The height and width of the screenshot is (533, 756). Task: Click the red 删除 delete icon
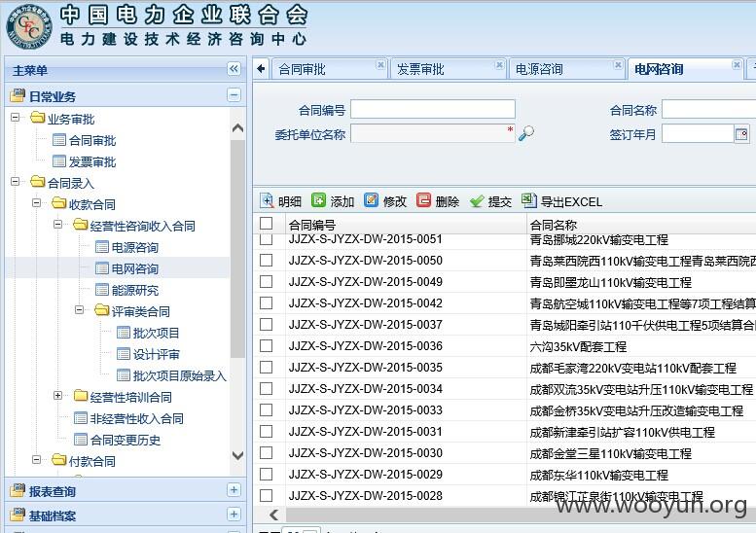point(423,199)
